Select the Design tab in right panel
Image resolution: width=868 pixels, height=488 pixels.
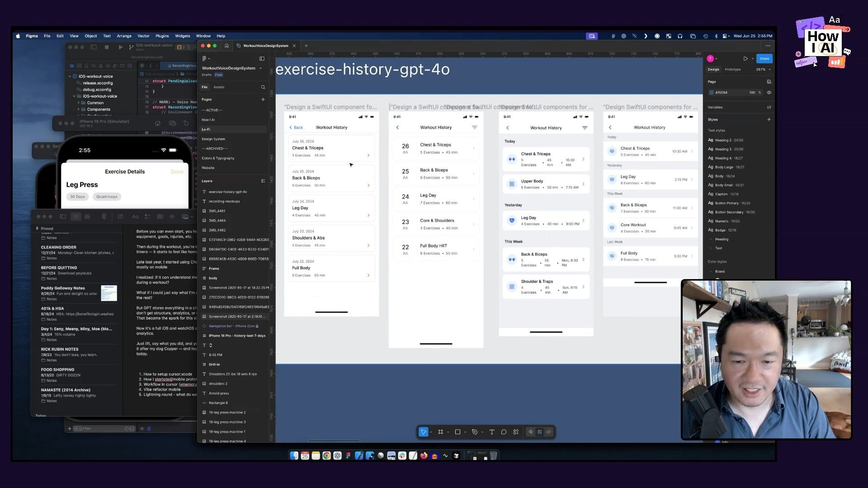click(x=713, y=70)
